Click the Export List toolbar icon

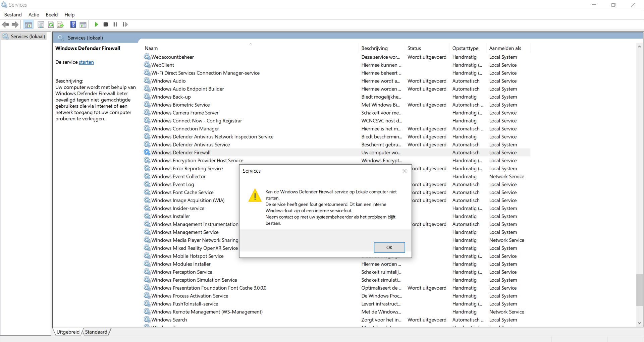coord(60,24)
